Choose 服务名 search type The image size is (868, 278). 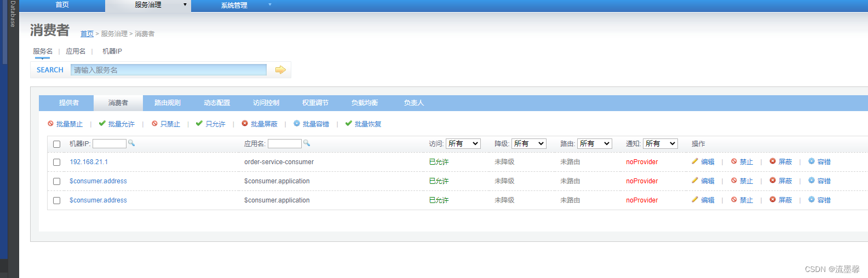pos(43,51)
